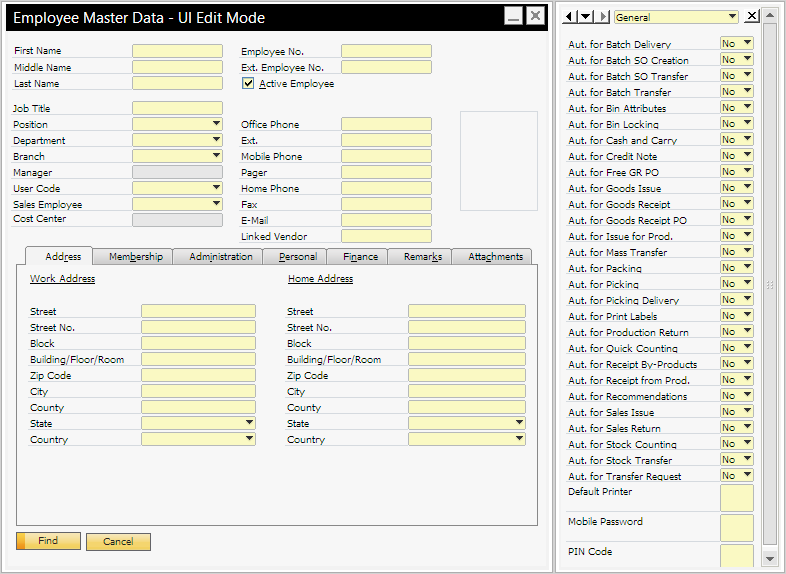Click the category list down arrow icon
Screen dimensions: 786x574
coord(585,16)
